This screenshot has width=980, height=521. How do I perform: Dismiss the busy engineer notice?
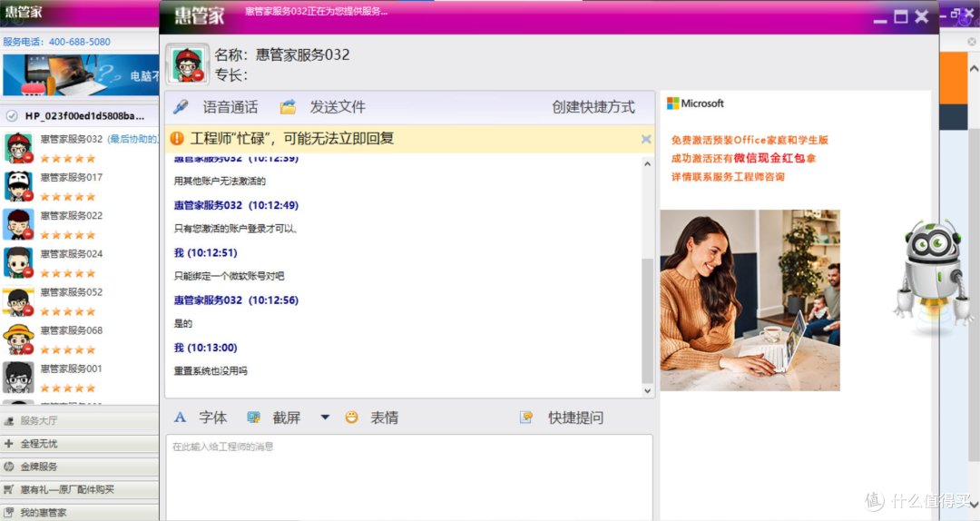[x=646, y=139]
